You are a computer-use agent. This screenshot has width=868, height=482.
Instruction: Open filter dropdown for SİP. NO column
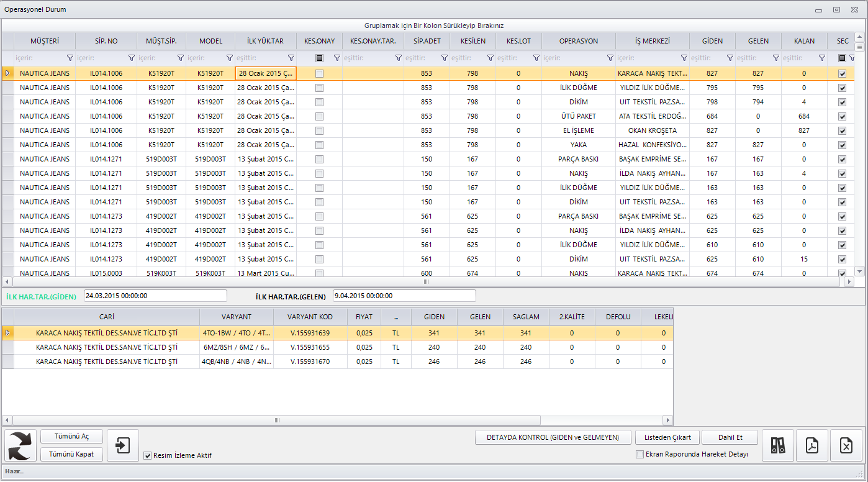pyautogui.click(x=131, y=58)
